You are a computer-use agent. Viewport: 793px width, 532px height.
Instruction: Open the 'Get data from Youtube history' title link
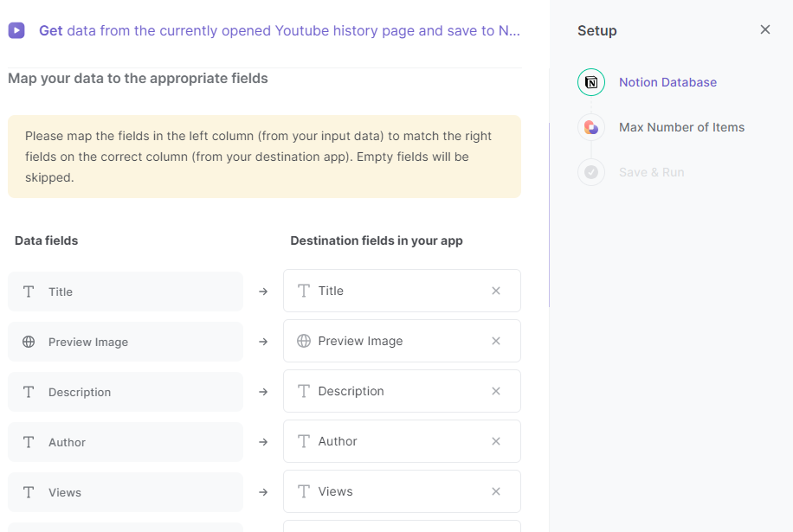[279, 30]
